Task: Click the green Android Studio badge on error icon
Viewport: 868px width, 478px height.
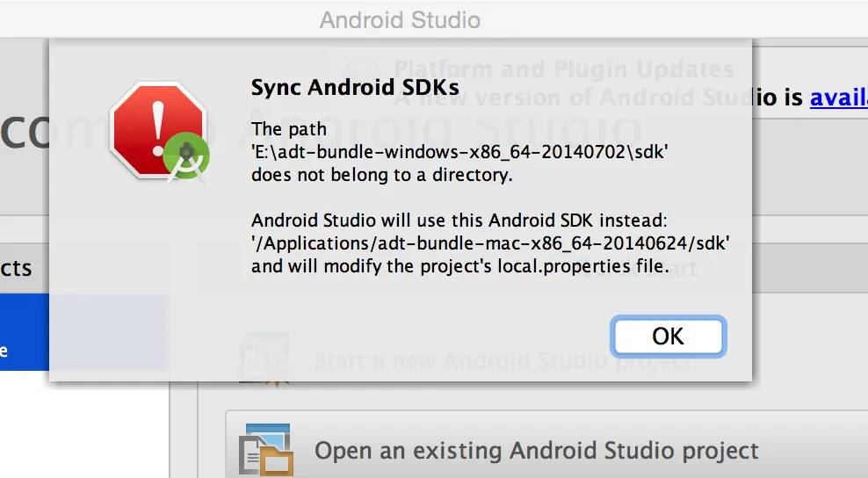Action: pos(186,156)
